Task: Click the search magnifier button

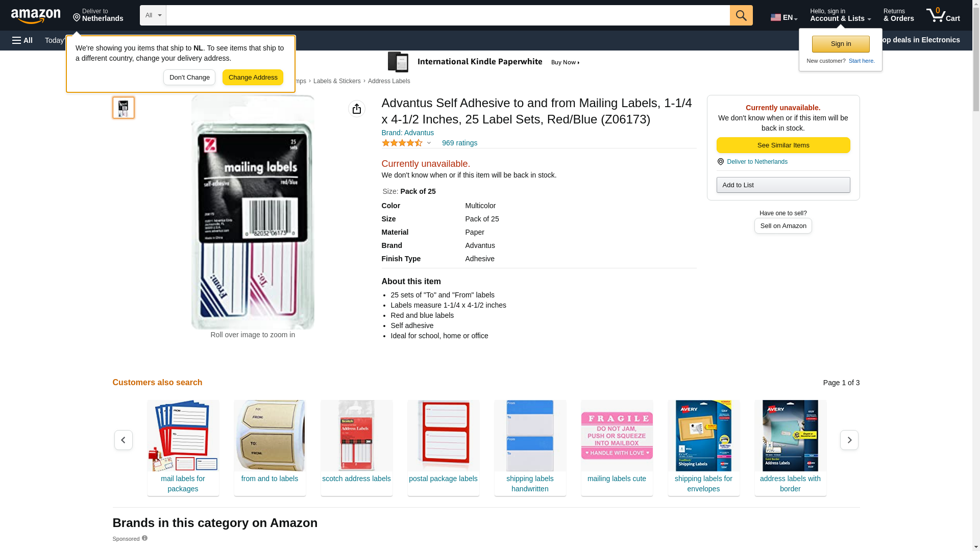Action: [x=741, y=15]
